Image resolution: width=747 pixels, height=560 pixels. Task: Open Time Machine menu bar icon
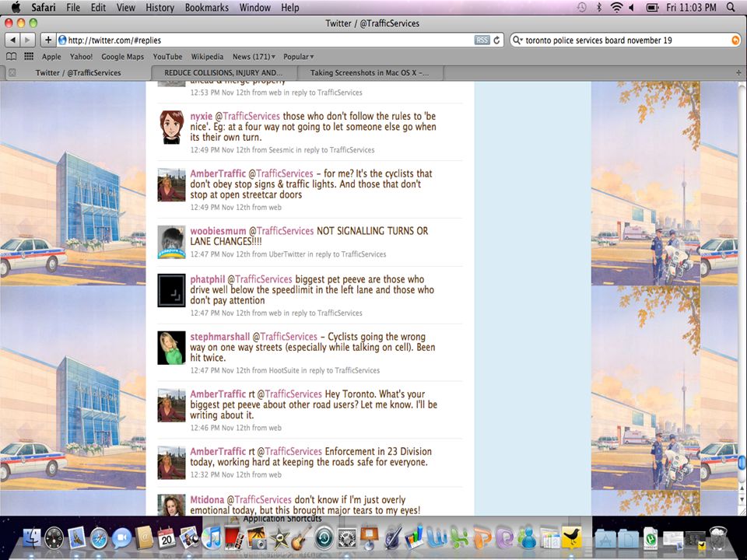pyautogui.click(x=581, y=7)
